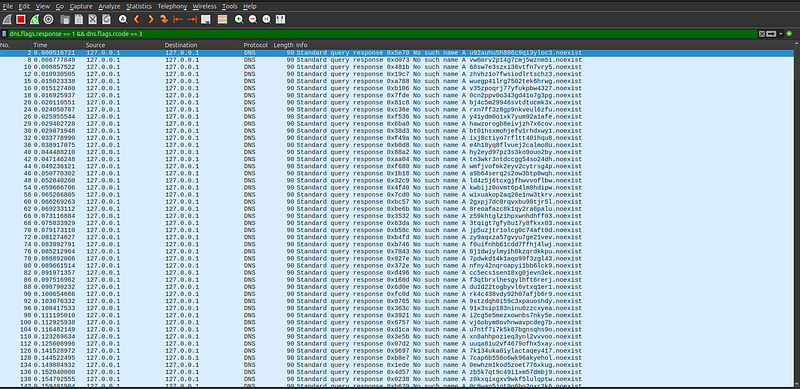Open recent display filters dropdown
The image size is (800, 389).
pyautogui.click(x=781, y=34)
